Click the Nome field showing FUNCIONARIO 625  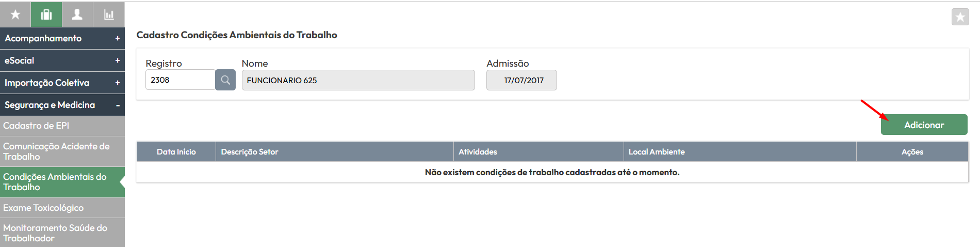pyautogui.click(x=358, y=80)
